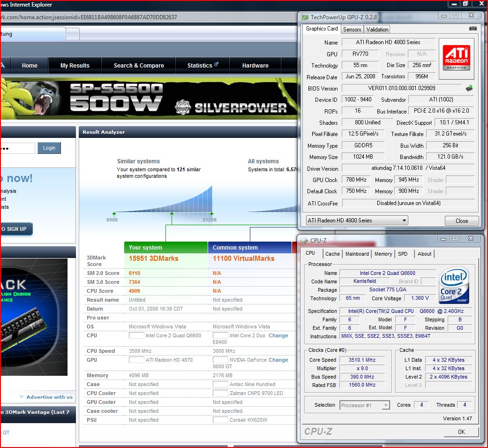Click the CPU-Z title bar app icon
The height and width of the screenshot is (448, 488).
click(x=304, y=241)
